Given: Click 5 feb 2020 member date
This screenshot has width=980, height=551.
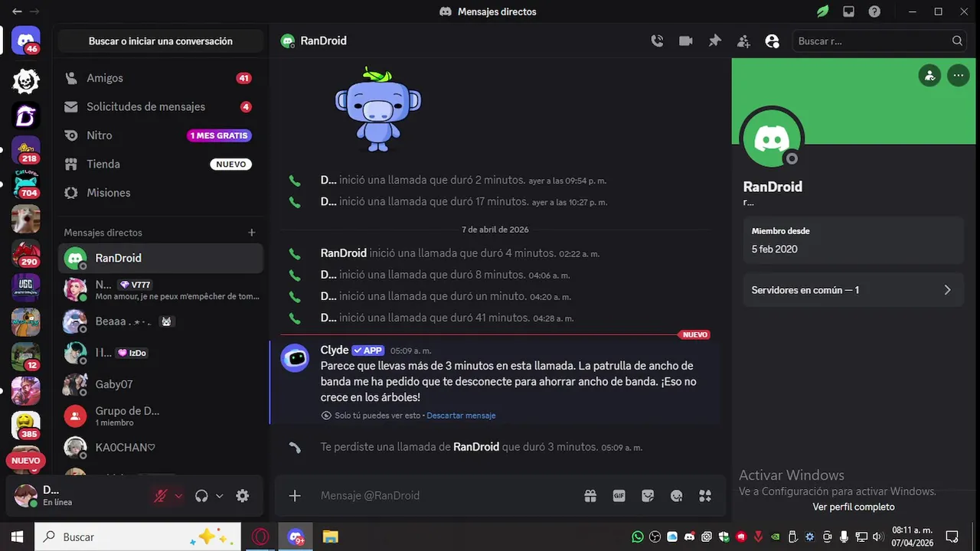Looking at the screenshot, I should point(774,249).
